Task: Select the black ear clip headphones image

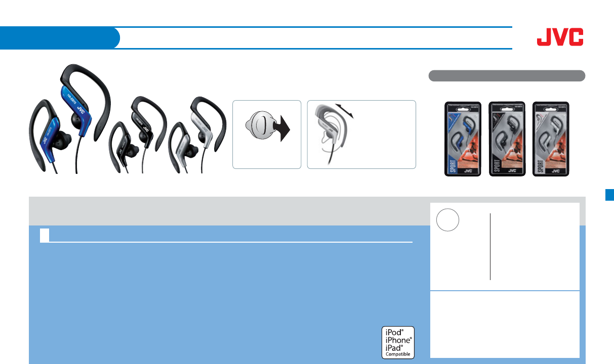Action: tap(136, 135)
